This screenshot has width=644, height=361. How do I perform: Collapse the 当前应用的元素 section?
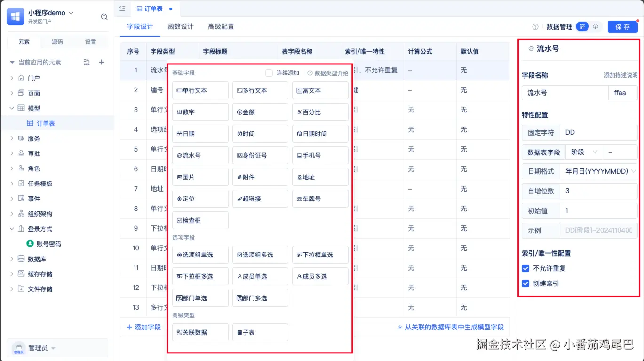[x=12, y=62]
